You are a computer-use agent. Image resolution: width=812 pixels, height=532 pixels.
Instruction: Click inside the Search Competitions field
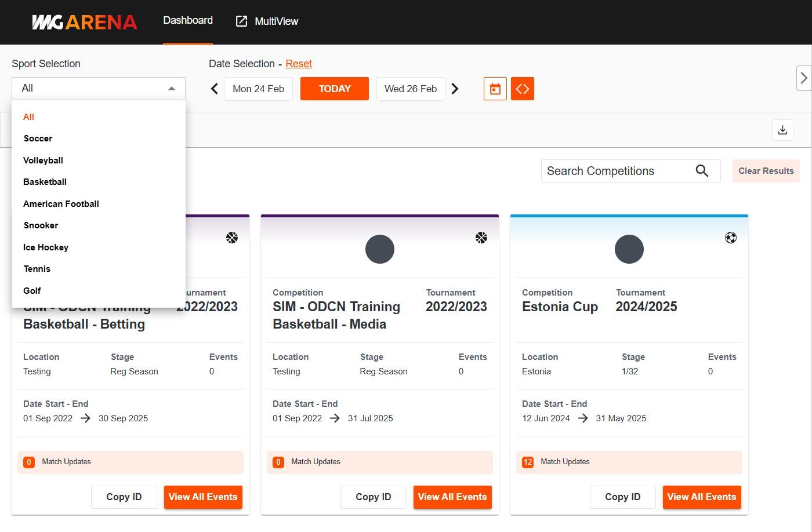tap(615, 171)
